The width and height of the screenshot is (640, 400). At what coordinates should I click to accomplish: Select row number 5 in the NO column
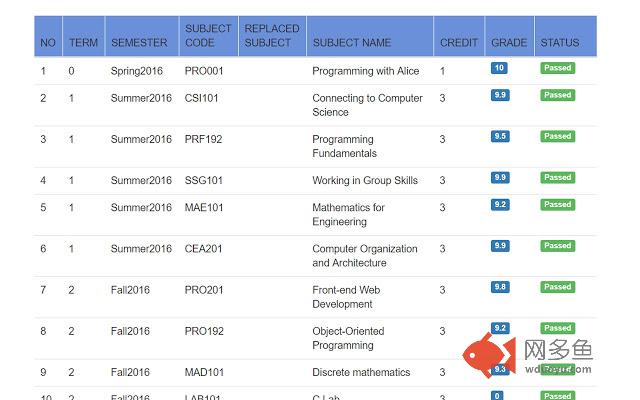[x=43, y=207]
